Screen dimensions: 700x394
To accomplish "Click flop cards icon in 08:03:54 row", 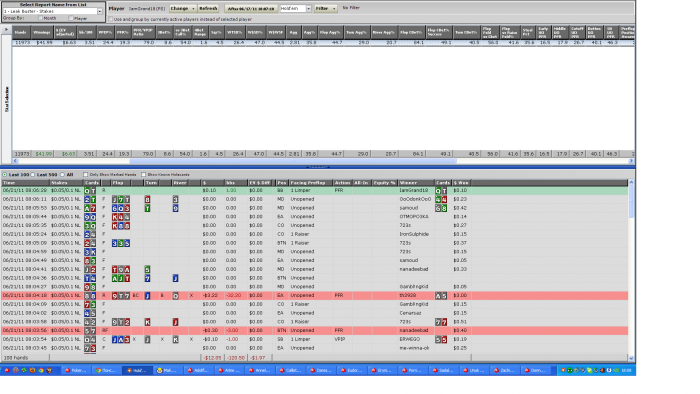I will pyautogui.click(x=121, y=339).
